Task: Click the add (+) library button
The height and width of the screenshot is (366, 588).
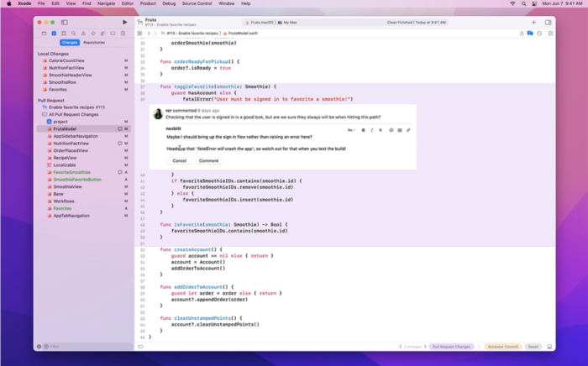Action: point(533,22)
